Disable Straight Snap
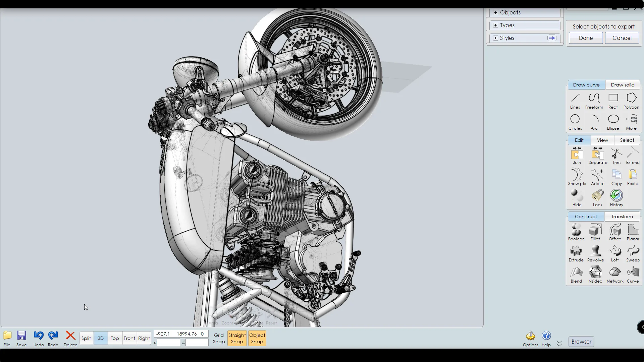 coord(237,338)
